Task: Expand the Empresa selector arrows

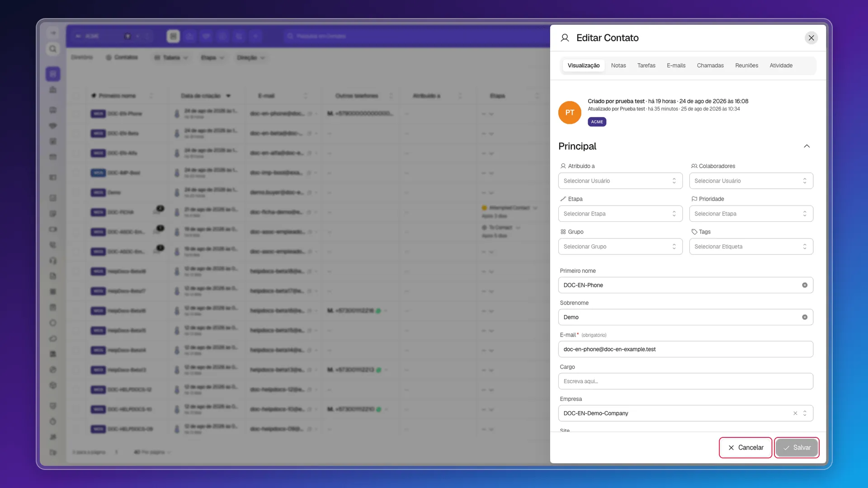Action: (805, 413)
